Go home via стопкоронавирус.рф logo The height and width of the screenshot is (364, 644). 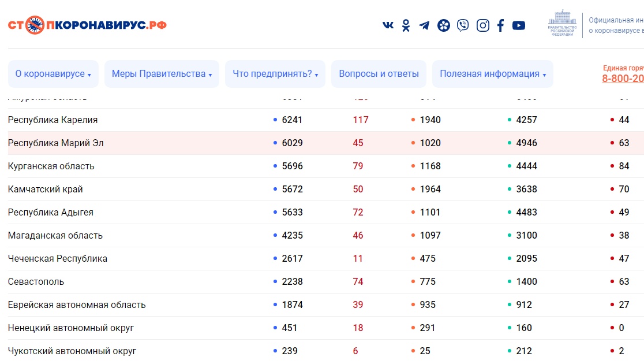[x=87, y=25]
